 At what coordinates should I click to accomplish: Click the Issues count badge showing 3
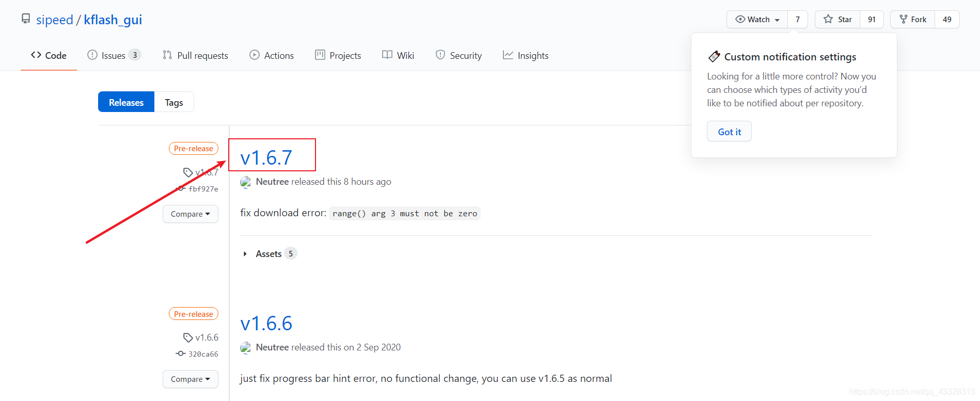tap(135, 55)
